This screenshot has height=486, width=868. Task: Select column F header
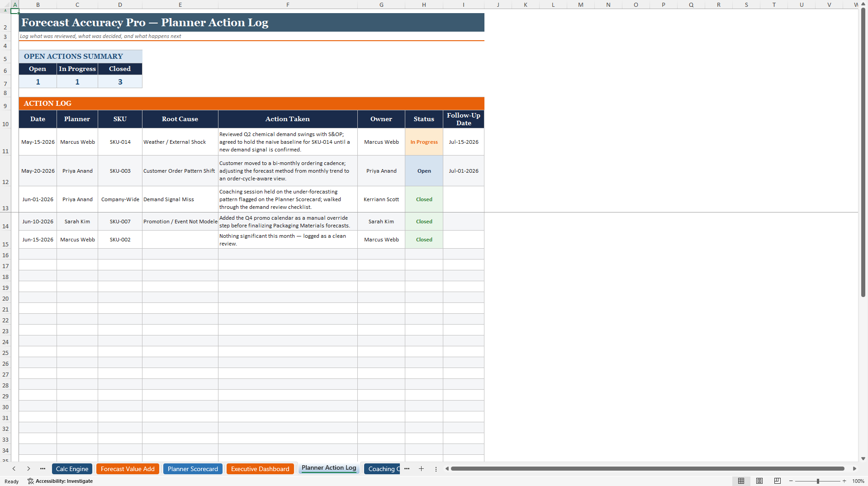click(x=288, y=5)
